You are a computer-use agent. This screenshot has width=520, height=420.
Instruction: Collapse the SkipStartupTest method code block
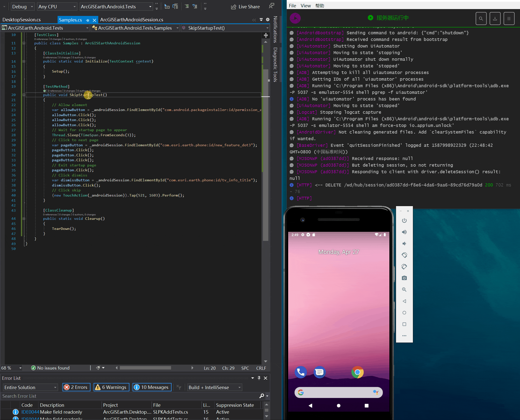point(24,95)
